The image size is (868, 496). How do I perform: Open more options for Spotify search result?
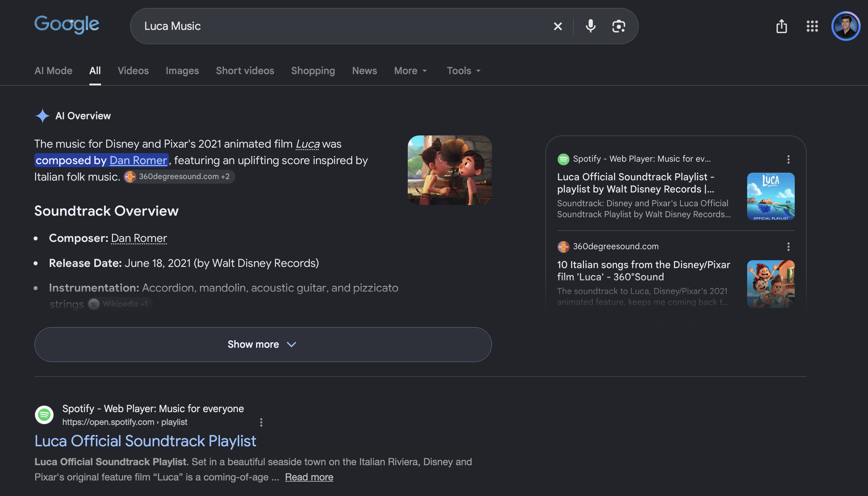[261, 422]
